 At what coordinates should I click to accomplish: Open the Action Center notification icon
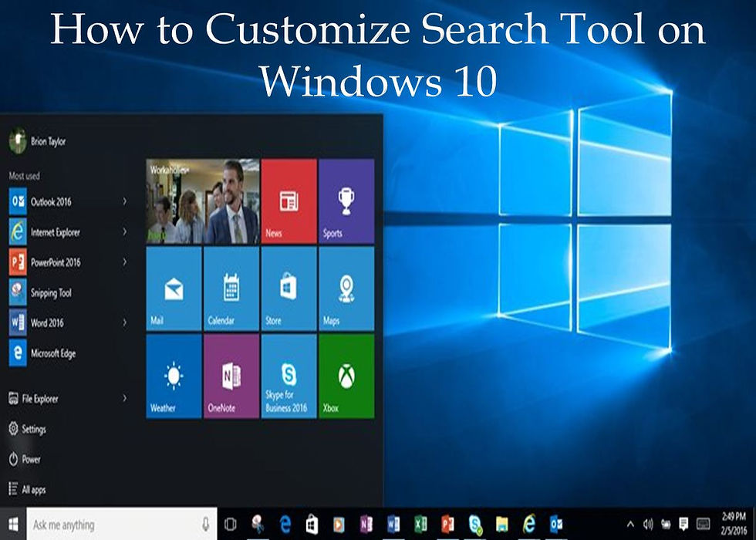[x=683, y=524]
